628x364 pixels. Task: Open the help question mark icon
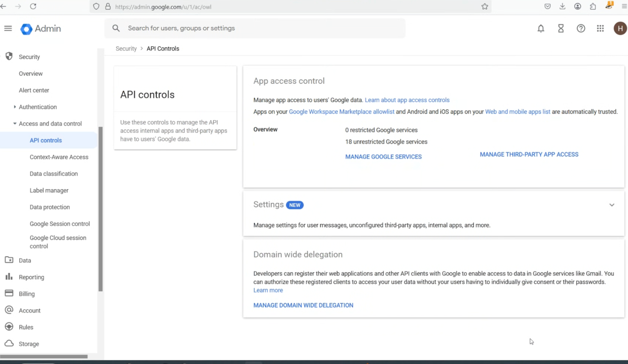(581, 28)
